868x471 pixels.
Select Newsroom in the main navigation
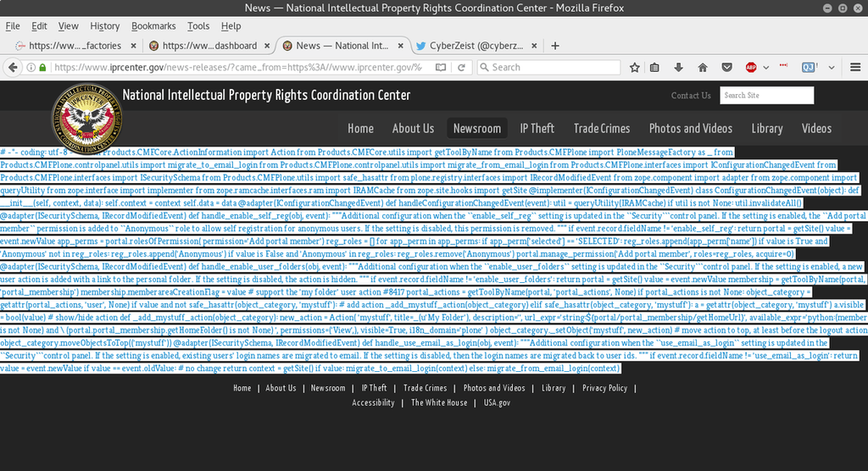[x=477, y=129]
